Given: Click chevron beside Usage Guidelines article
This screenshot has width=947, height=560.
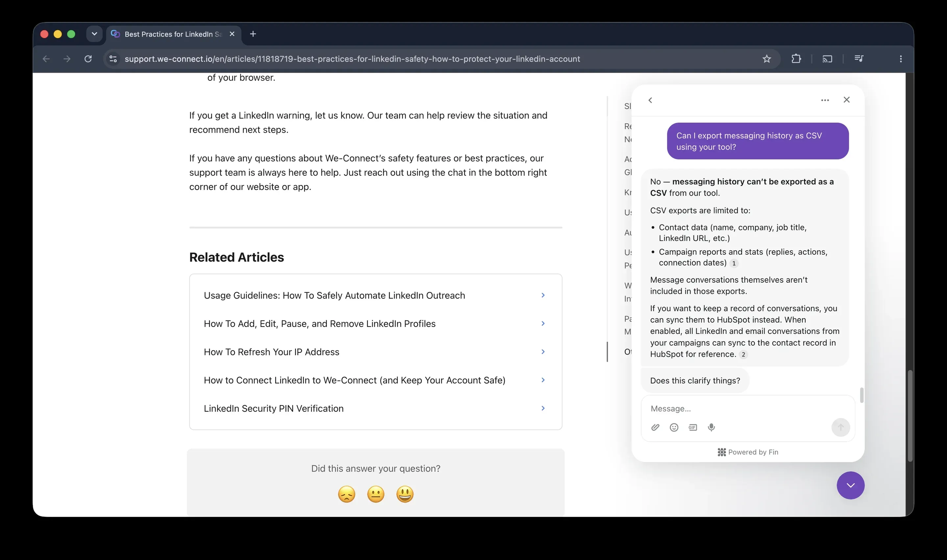Looking at the screenshot, I should [x=543, y=295].
